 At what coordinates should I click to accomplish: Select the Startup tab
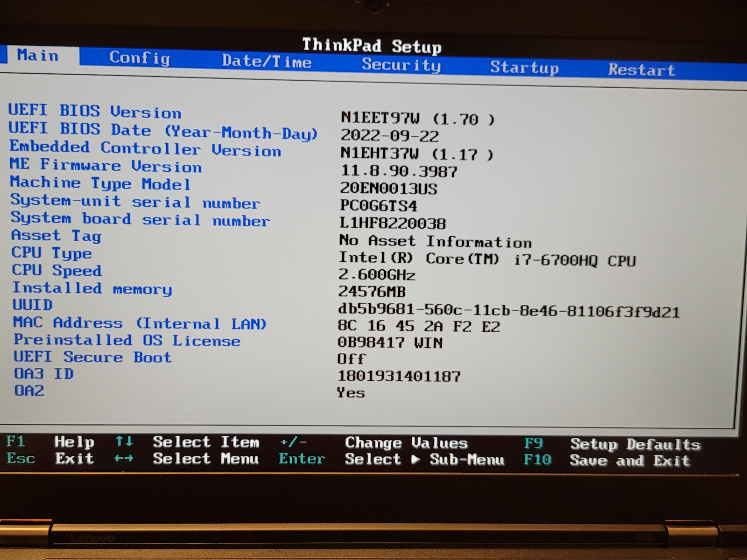click(524, 68)
